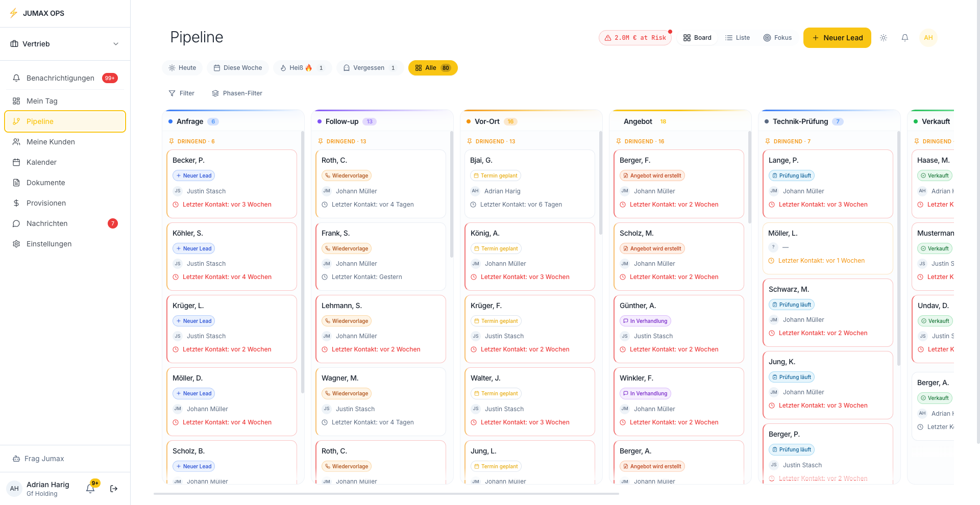Collapse the Follow-up DRINGEND · 13 group
The height and width of the screenshot is (505, 980).
[x=342, y=141]
